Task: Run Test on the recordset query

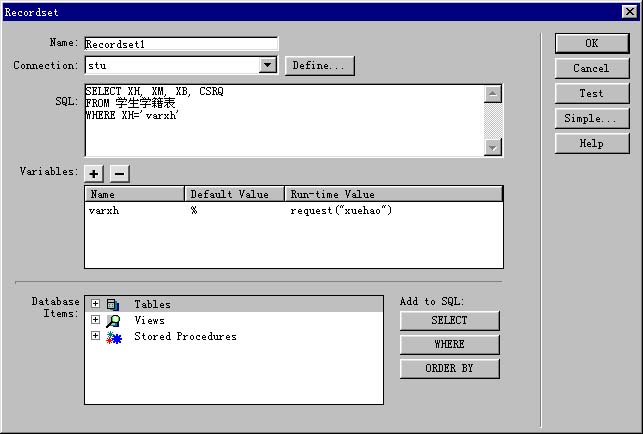Action: [x=591, y=93]
